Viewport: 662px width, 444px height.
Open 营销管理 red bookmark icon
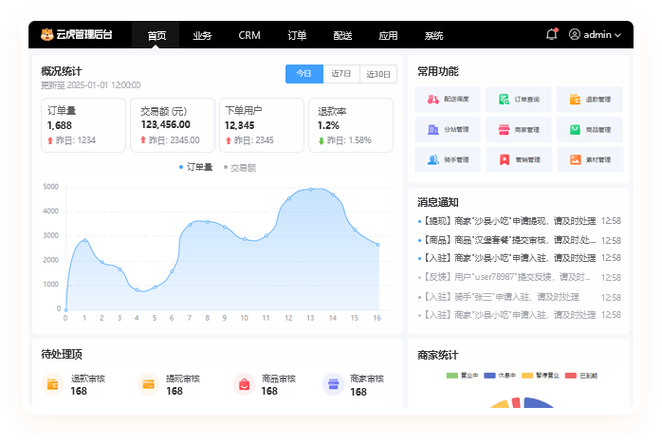504,160
